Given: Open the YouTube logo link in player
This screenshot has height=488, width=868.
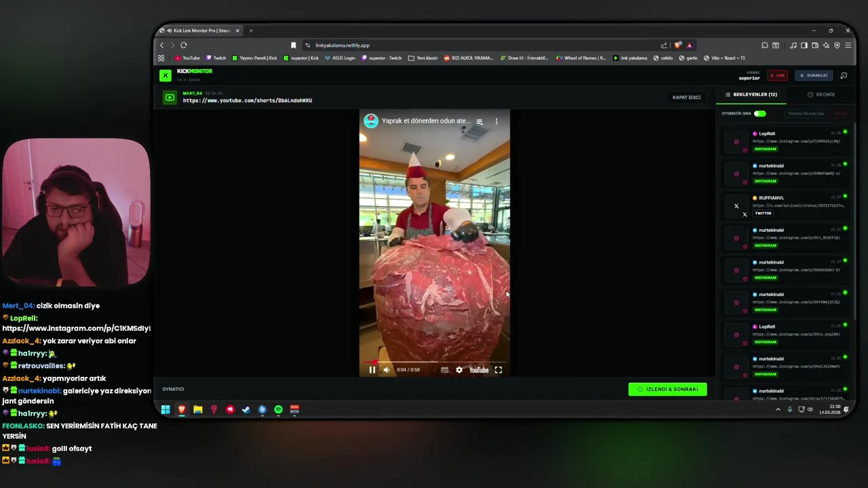Looking at the screenshot, I should pyautogui.click(x=479, y=370).
